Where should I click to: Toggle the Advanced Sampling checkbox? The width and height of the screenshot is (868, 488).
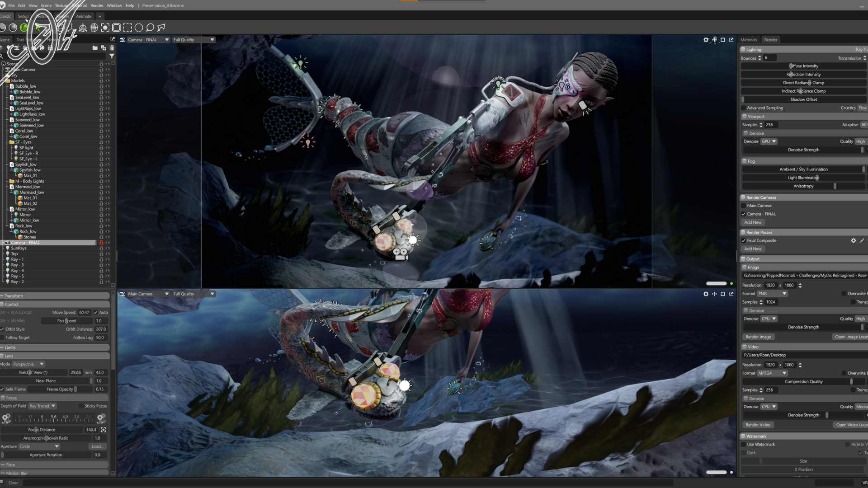(x=744, y=108)
